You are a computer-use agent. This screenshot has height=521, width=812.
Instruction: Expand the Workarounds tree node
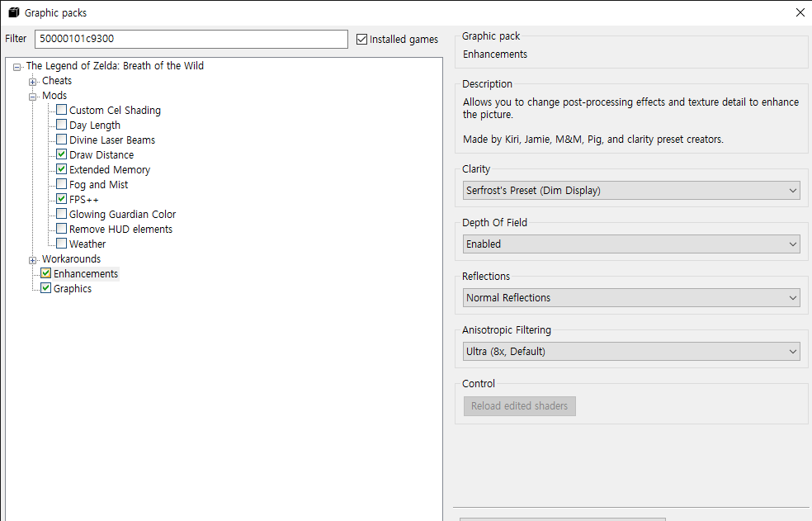coord(33,260)
